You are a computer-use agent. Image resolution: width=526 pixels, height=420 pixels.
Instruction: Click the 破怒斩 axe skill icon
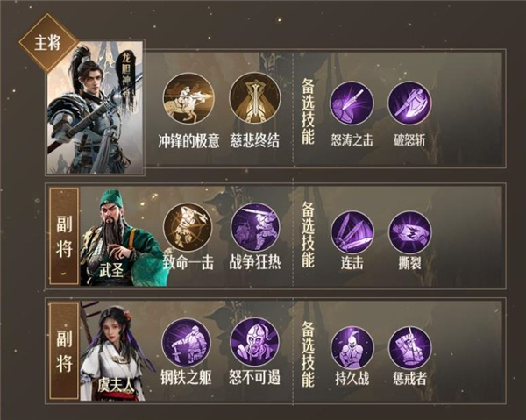(409, 103)
